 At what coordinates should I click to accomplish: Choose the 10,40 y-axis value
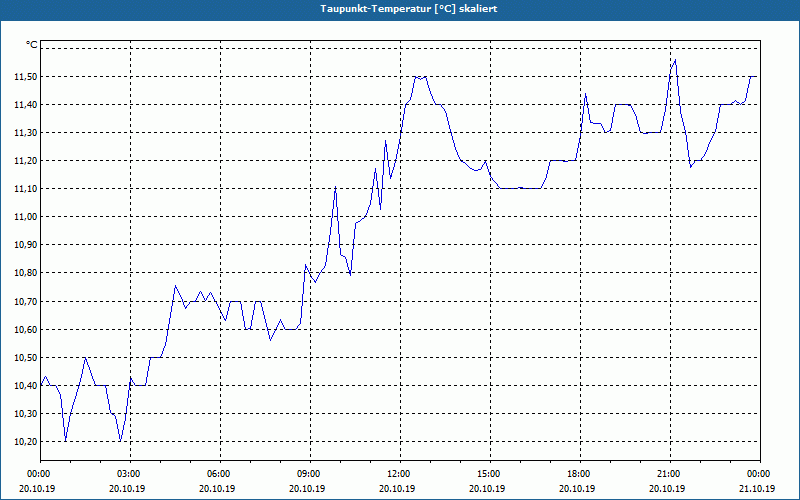26,386
